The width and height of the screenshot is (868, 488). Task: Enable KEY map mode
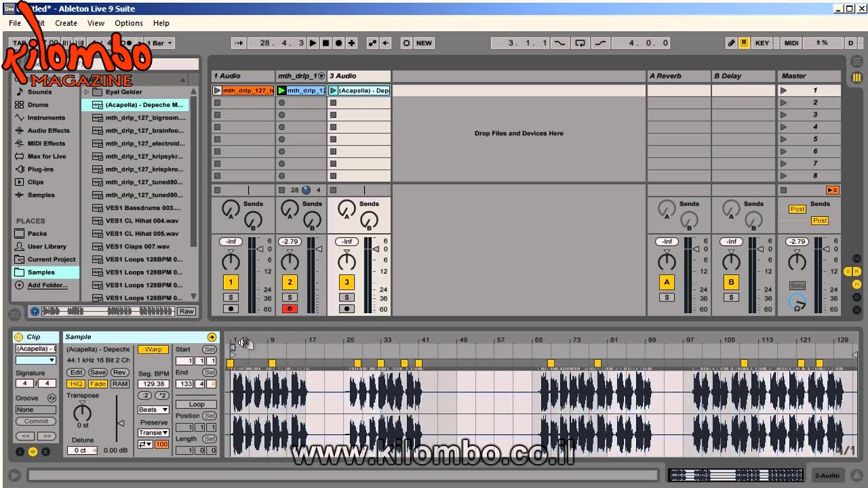pyautogui.click(x=762, y=43)
